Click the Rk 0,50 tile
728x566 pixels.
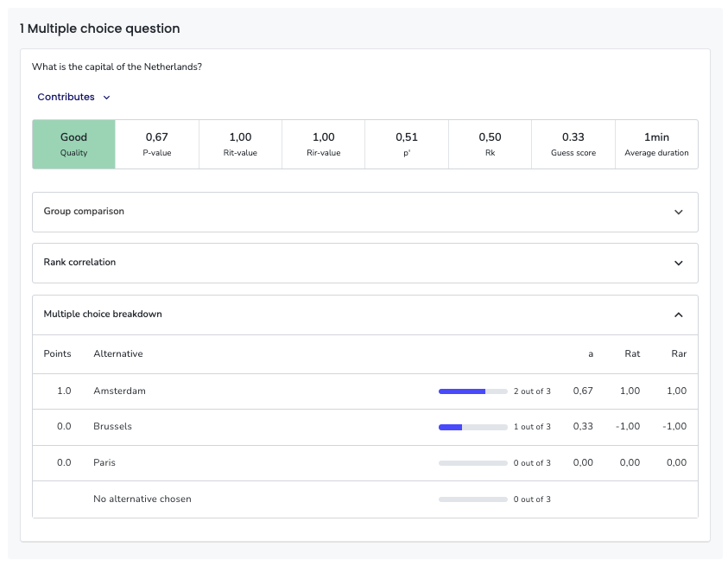click(x=490, y=144)
